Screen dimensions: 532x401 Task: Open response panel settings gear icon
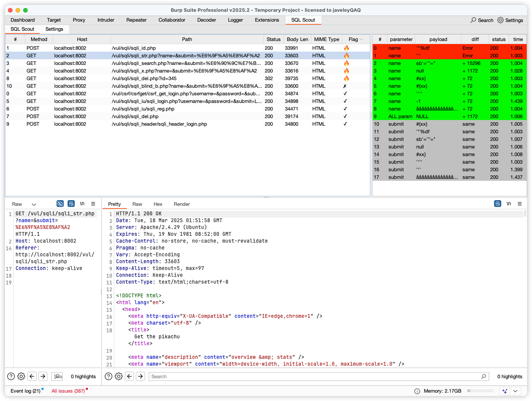(x=119, y=376)
